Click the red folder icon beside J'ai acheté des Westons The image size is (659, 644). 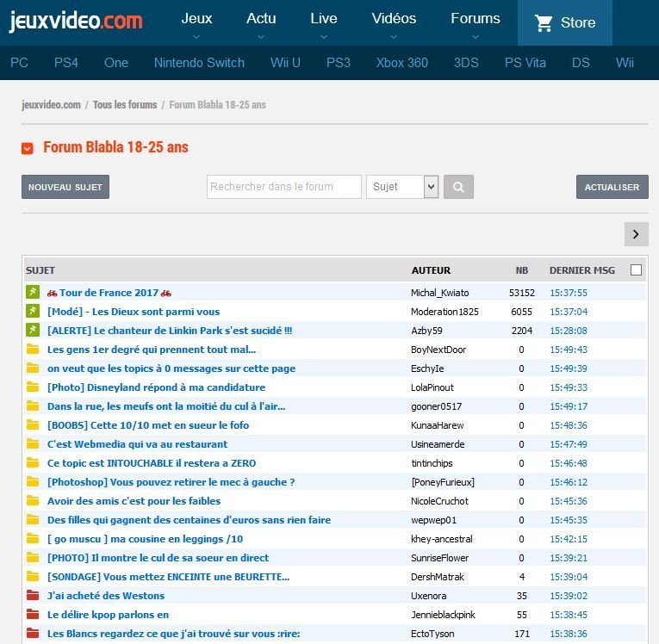[x=33, y=596]
